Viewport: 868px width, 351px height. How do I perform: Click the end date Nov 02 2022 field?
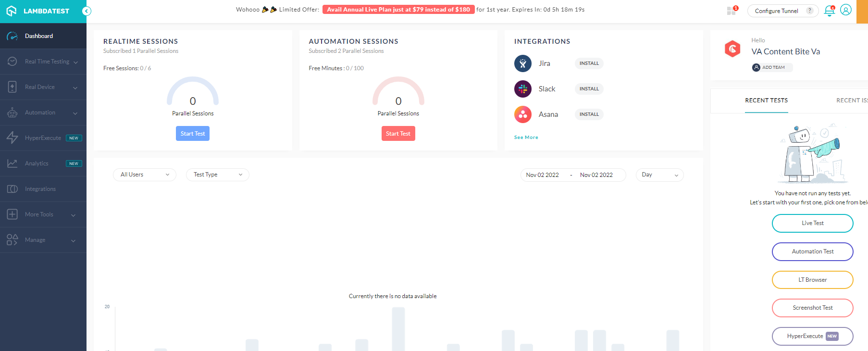pos(596,175)
